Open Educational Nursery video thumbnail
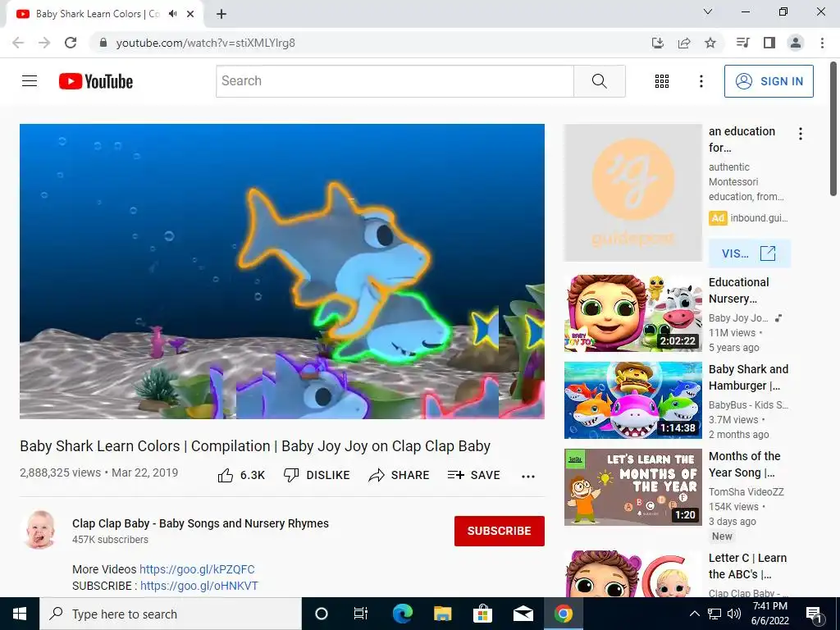The width and height of the screenshot is (840, 630). [x=632, y=313]
